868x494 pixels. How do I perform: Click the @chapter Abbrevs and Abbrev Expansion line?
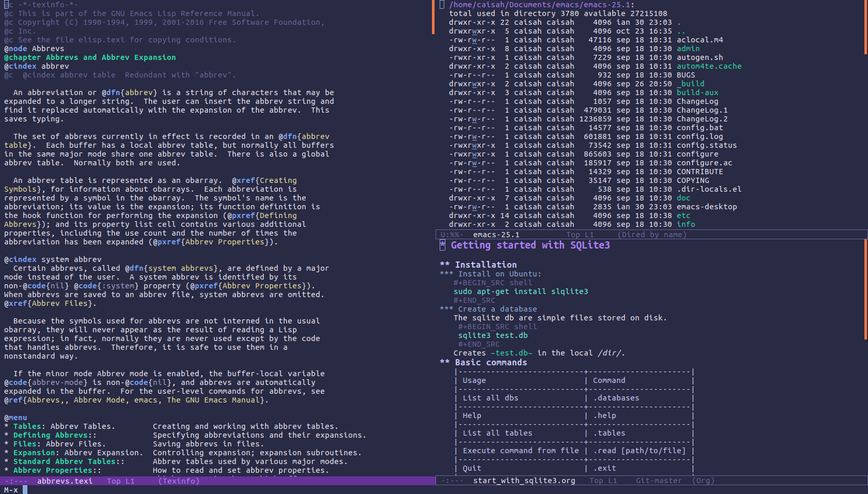coord(90,57)
